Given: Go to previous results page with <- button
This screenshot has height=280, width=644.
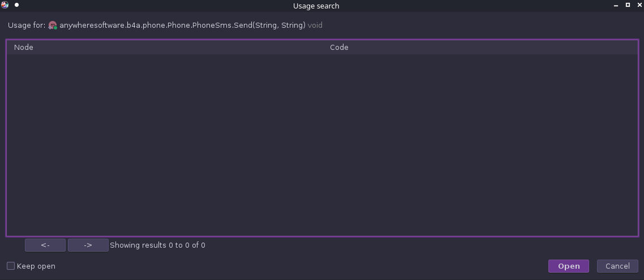Looking at the screenshot, I should 45,245.
